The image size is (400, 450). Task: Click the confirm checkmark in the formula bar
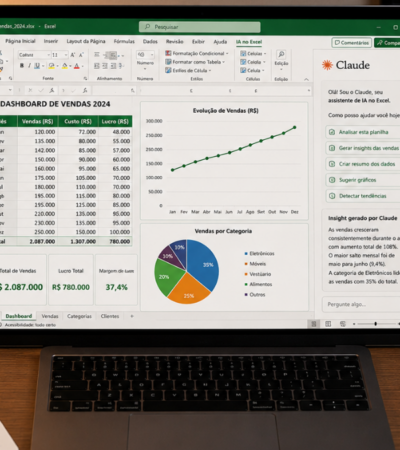pyautogui.click(x=41, y=90)
